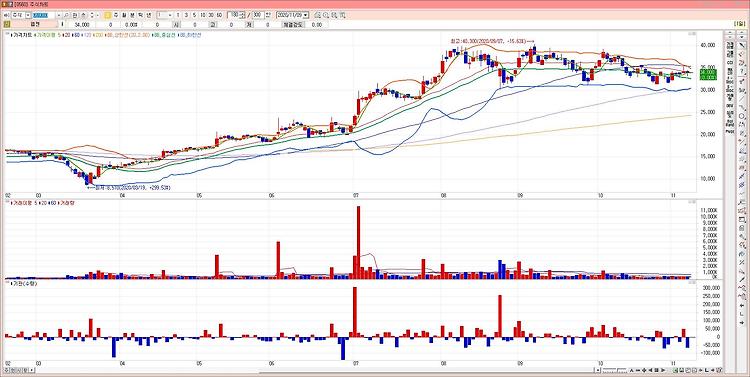Click the stock code input field
The height and width of the screenshot is (377, 750).
click(44, 15)
